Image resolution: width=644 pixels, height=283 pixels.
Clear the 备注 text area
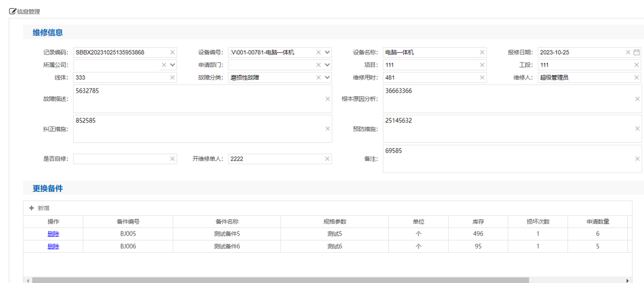pos(637,159)
